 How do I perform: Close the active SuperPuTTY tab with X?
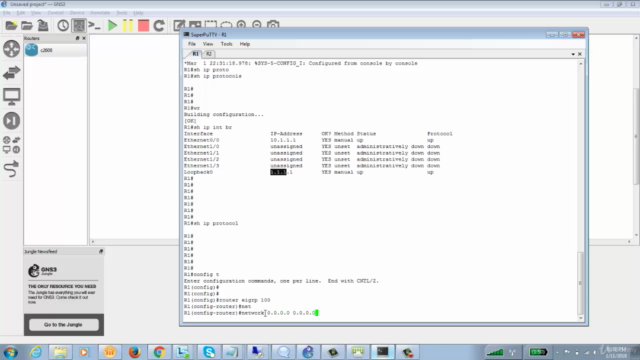pos(580,54)
